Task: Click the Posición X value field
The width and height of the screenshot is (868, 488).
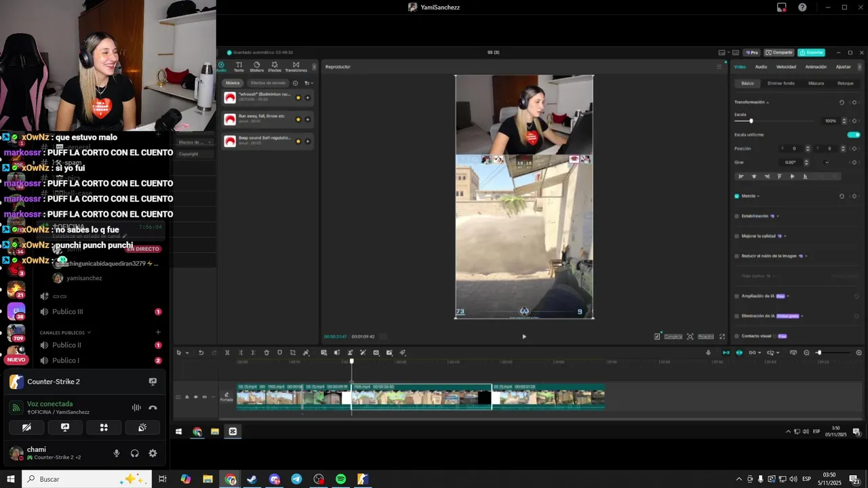Action: [795, 148]
